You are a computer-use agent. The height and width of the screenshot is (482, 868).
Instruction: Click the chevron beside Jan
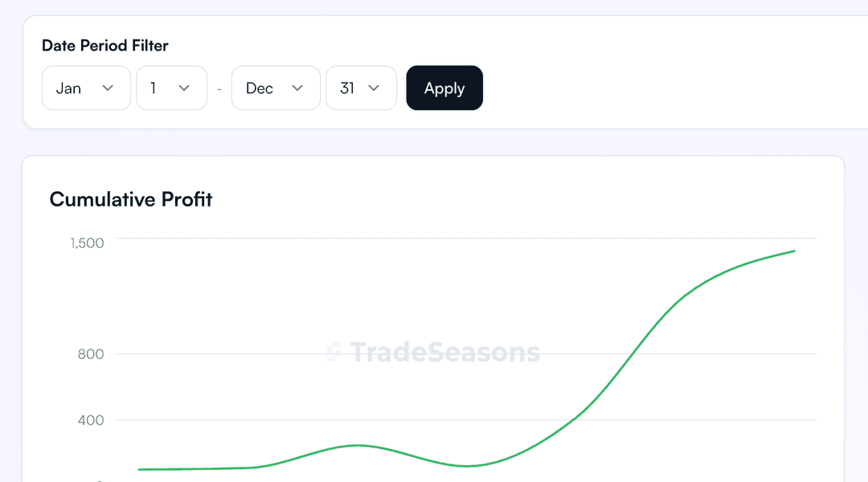click(x=108, y=88)
